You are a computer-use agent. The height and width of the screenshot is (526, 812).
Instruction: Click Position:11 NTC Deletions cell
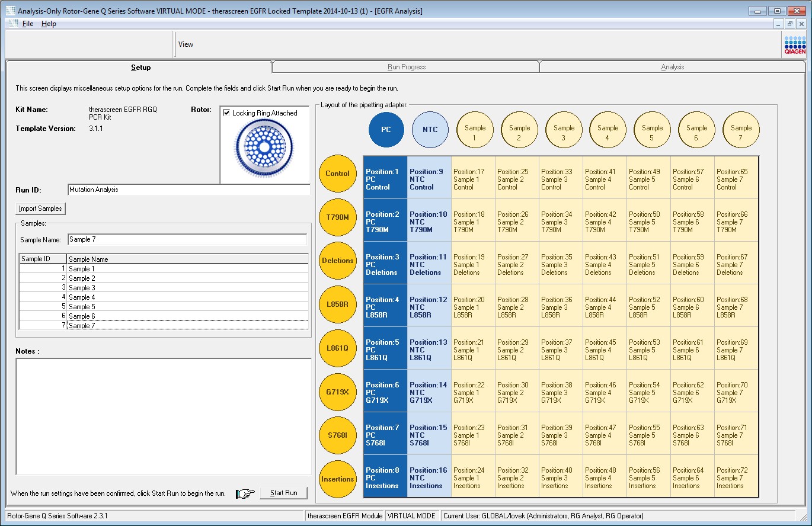(x=429, y=263)
